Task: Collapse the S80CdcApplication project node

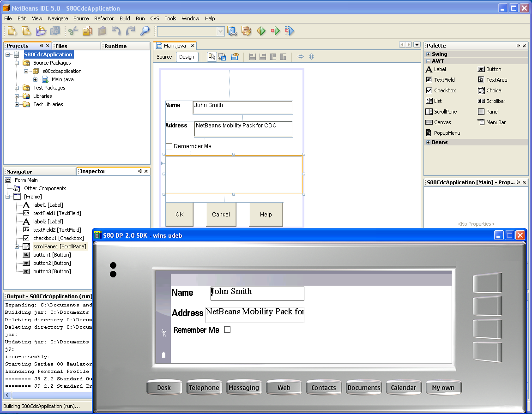Action: (7, 54)
